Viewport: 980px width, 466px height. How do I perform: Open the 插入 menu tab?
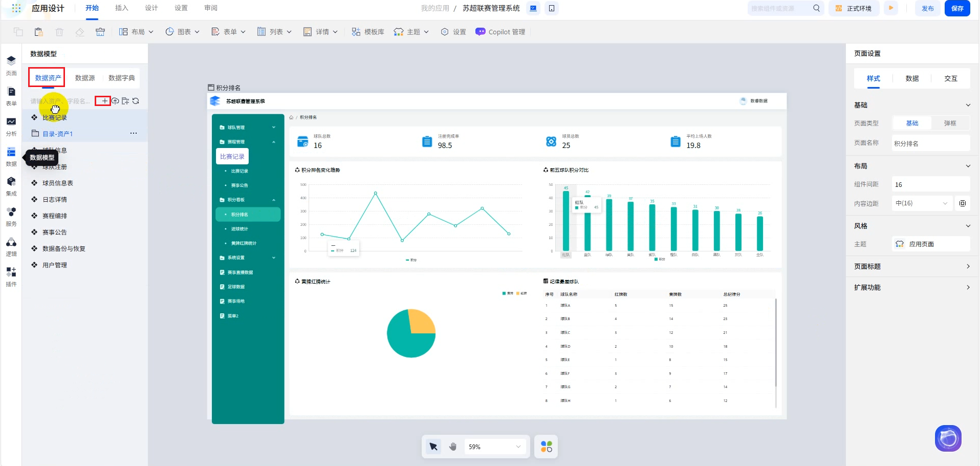coord(122,8)
